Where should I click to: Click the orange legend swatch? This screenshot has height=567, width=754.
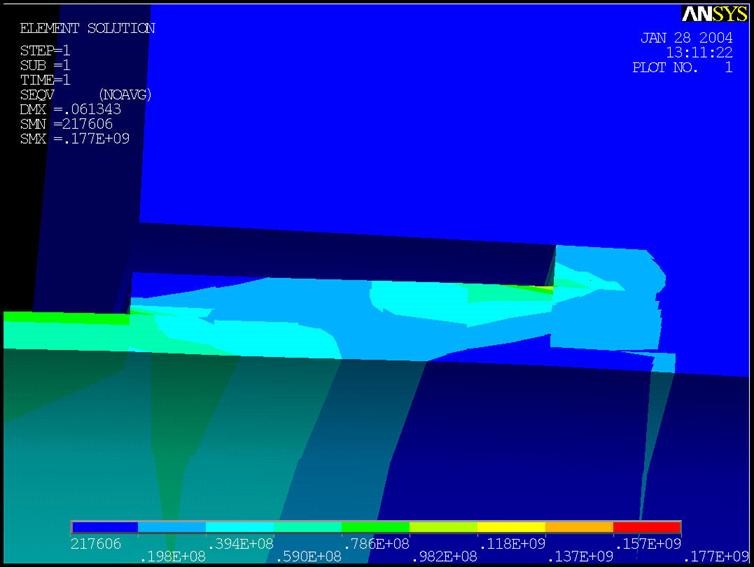[579, 527]
